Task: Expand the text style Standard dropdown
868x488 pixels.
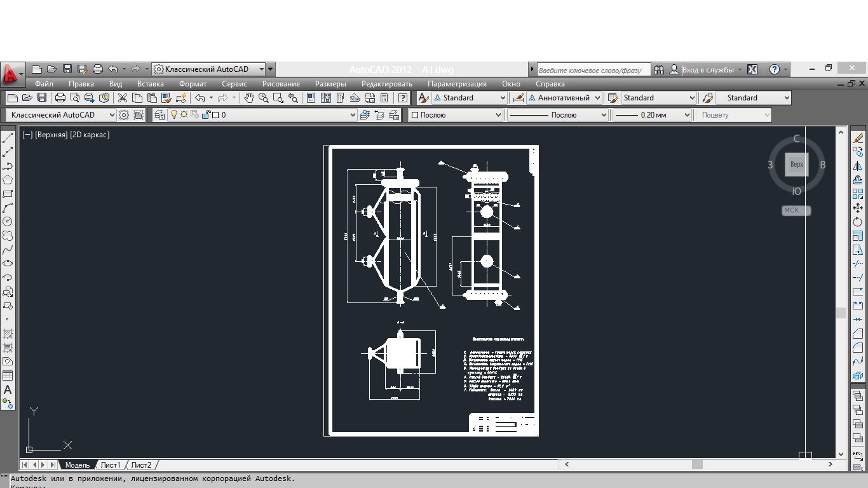Action: coord(470,98)
